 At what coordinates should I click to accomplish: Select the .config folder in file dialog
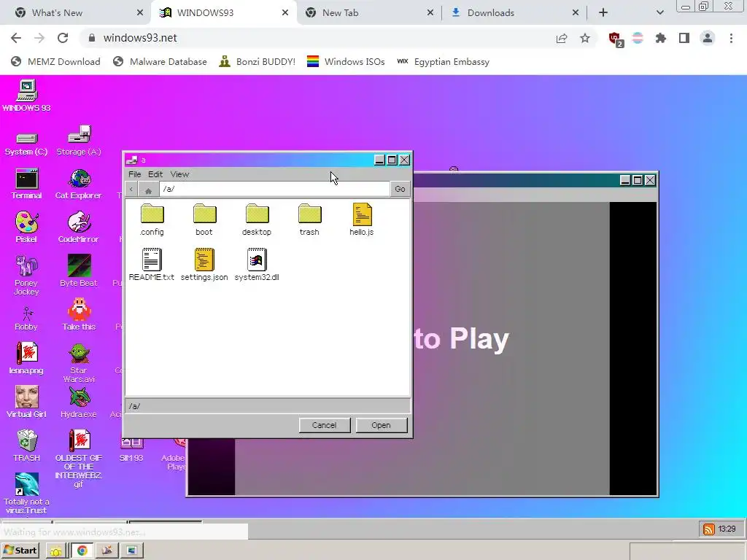coord(152,220)
